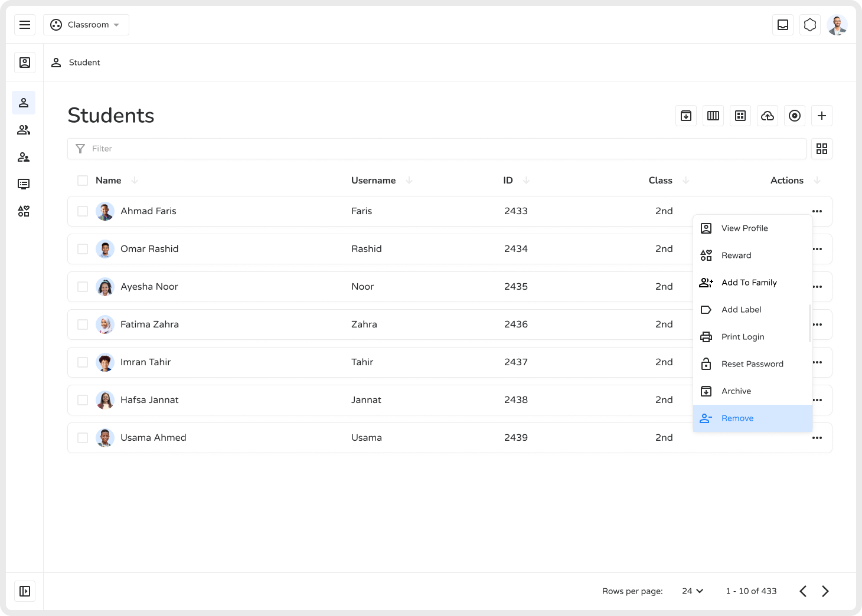Select the checkbox beside Fatima Zahra
This screenshot has height=616, width=862.
(x=83, y=325)
